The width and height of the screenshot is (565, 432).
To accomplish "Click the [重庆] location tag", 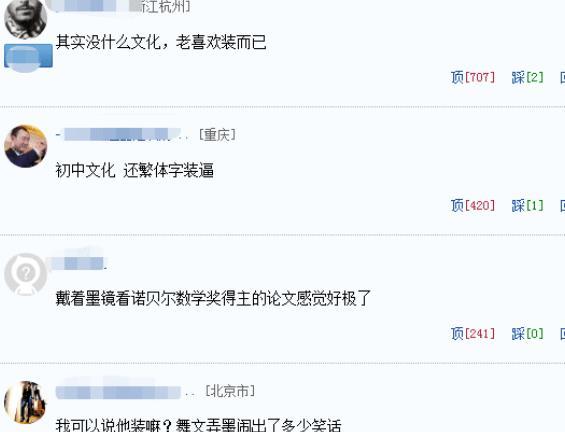I will click(x=217, y=135).
